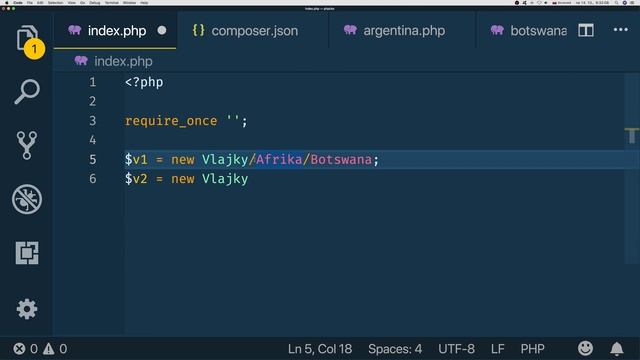The height and width of the screenshot is (360, 640).
Task: Change indentation via Spaces: 4
Action: [x=395, y=349]
